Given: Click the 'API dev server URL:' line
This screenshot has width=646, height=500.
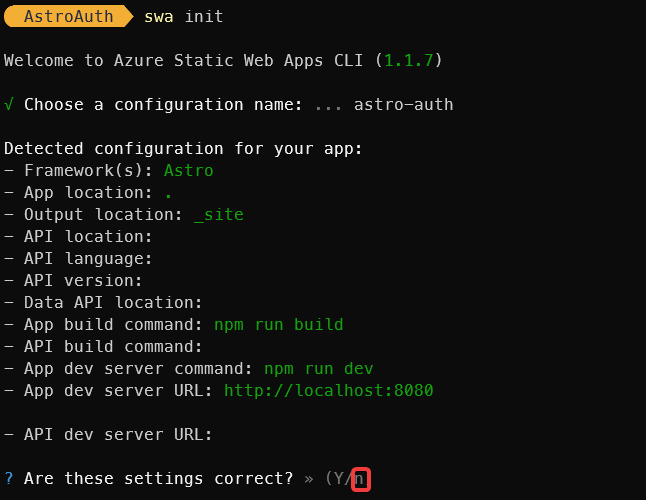Looking at the screenshot, I should click(108, 435).
